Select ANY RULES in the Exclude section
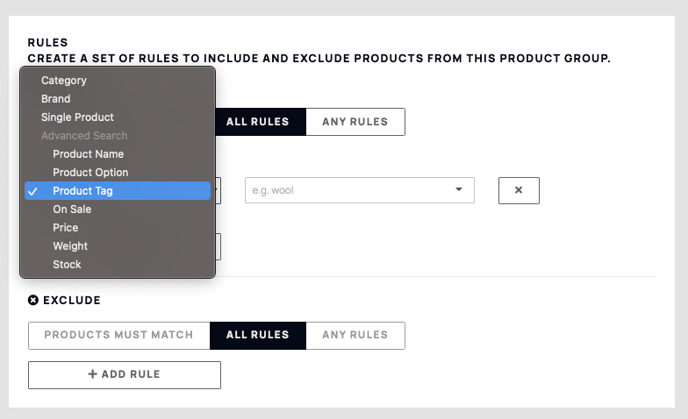This screenshot has height=419, width=688. pyautogui.click(x=355, y=335)
